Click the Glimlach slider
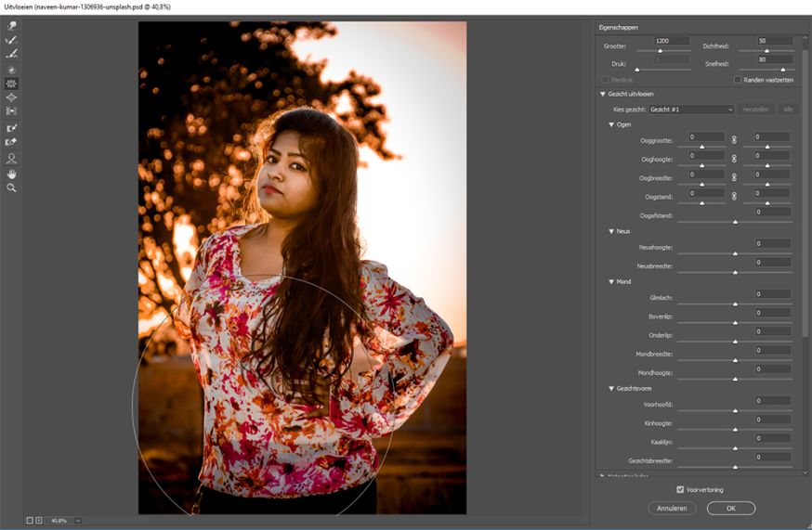This screenshot has width=812, height=530. point(735,304)
